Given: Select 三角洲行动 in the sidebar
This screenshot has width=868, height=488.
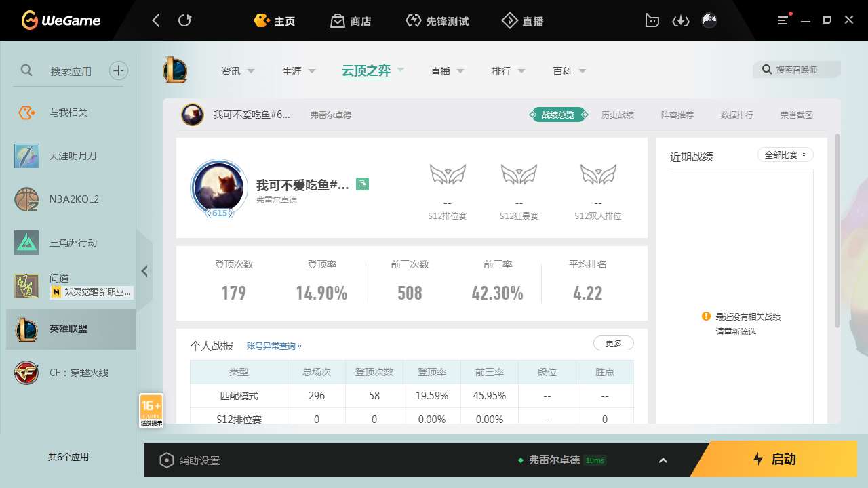Looking at the screenshot, I should point(73,243).
